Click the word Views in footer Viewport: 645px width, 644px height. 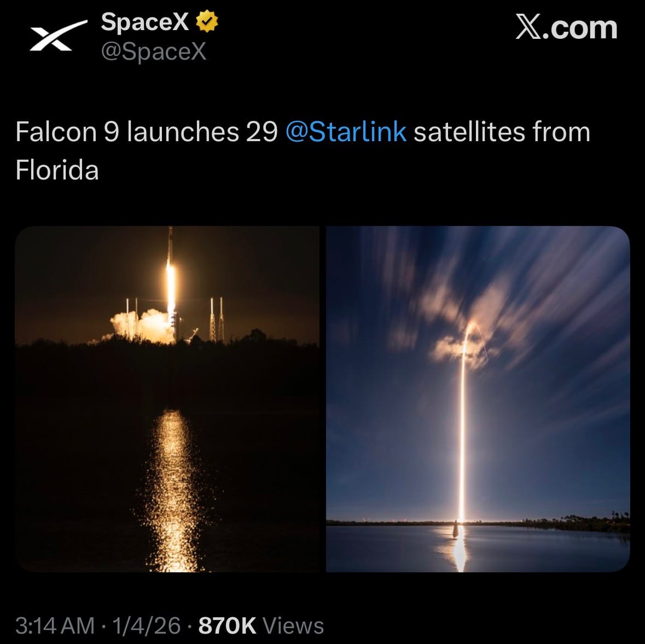[293, 625]
